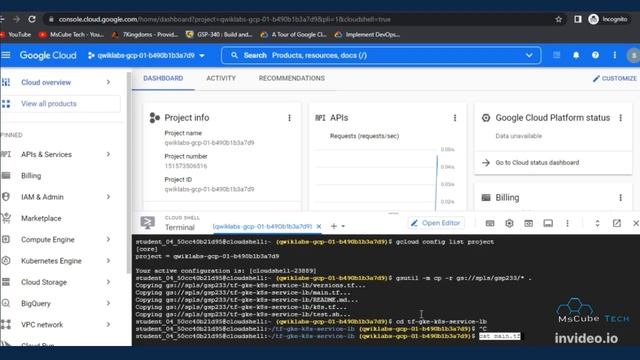Screen dimensions: 640x360
Task: Expand the Cloud Storage submenu
Action: coord(108,282)
